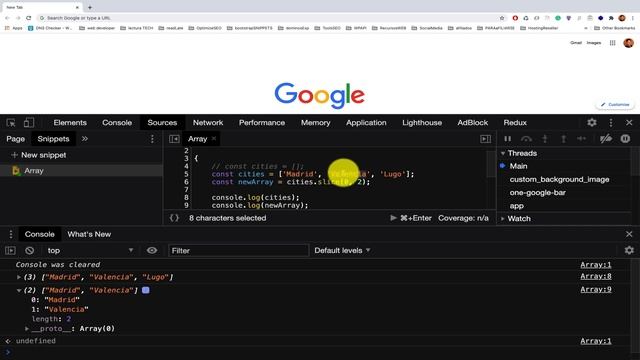Open the Array:9 source link
This screenshot has width=640, height=360.
pyautogui.click(x=596, y=289)
